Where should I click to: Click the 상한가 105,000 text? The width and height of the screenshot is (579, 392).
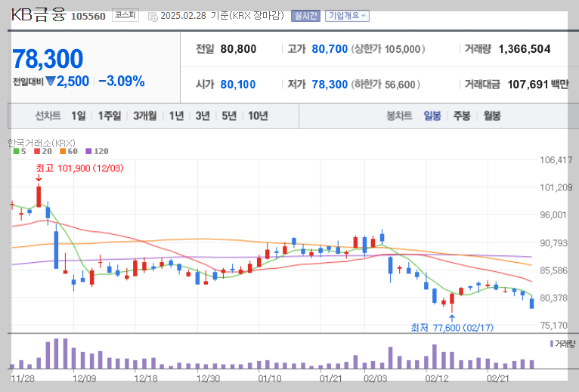(388, 49)
